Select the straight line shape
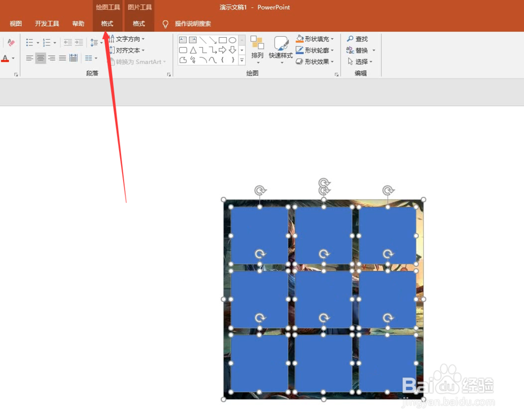 pyautogui.click(x=203, y=40)
